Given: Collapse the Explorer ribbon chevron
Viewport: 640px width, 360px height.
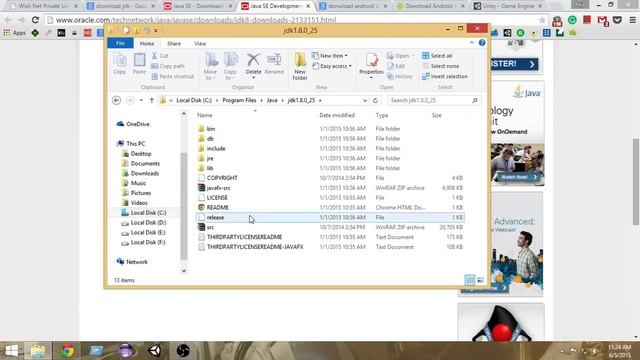Looking at the screenshot, I should (x=472, y=43).
